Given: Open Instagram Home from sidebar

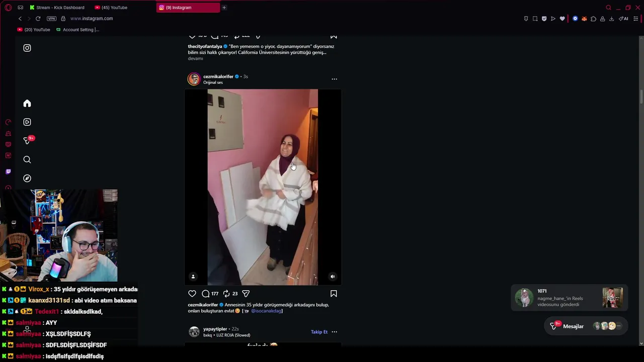Looking at the screenshot, I should [x=27, y=104].
